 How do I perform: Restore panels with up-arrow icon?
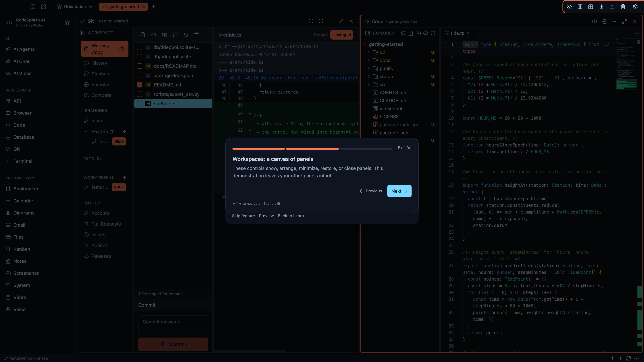612,7
